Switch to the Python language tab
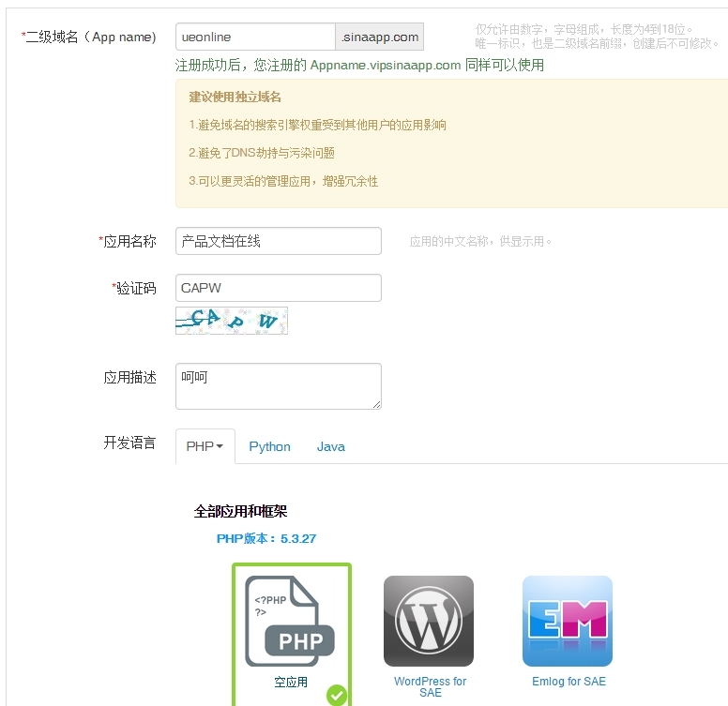The height and width of the screenshot is (706, 728). 270,446
